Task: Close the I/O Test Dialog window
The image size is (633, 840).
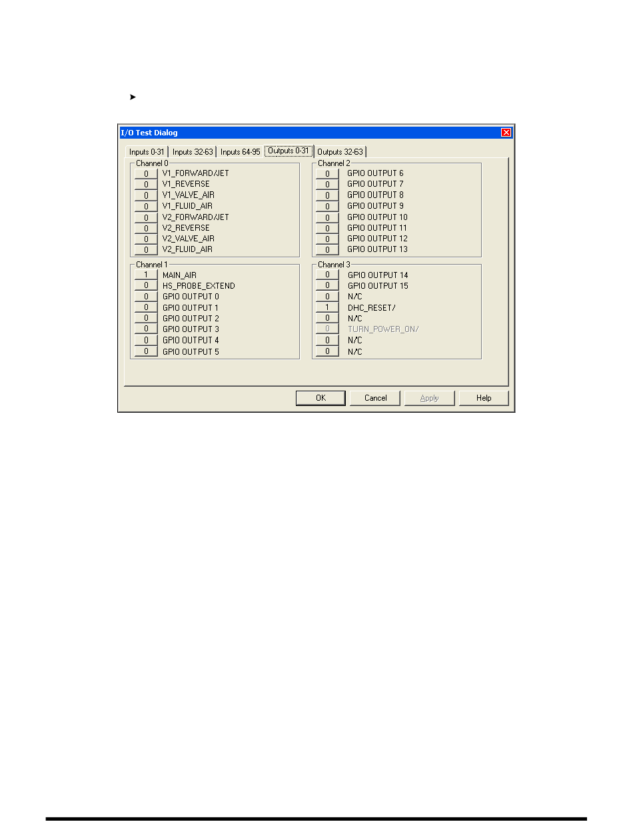Action: pyautogui.click(x=506, y=133)
